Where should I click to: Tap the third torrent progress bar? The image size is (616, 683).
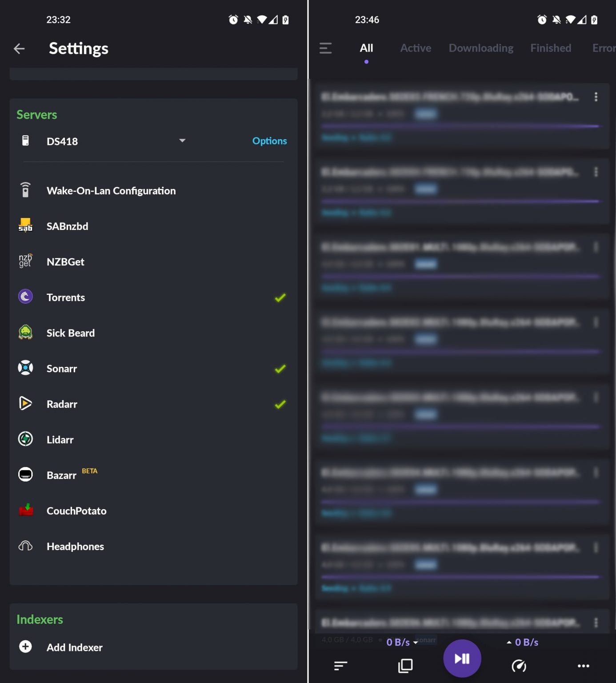pos(460,277)
